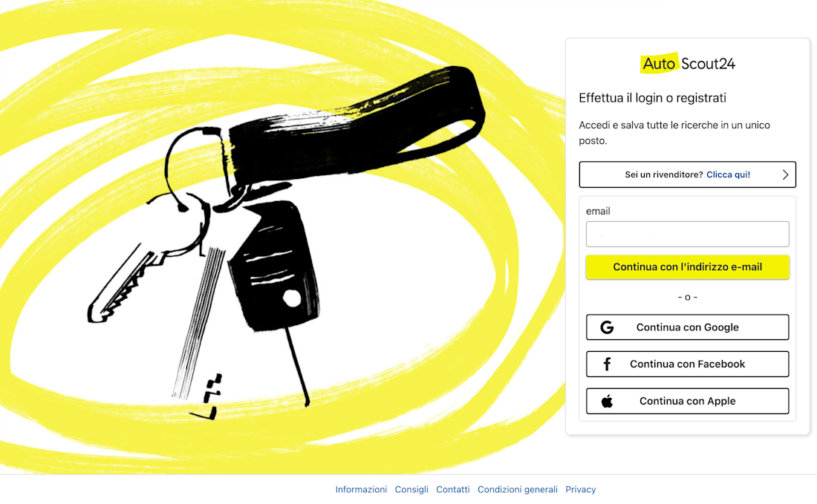This screenshot has width=817, height=504.
Task: Sign in via 'Continua con Apple' text
Action: pos(687,401)
